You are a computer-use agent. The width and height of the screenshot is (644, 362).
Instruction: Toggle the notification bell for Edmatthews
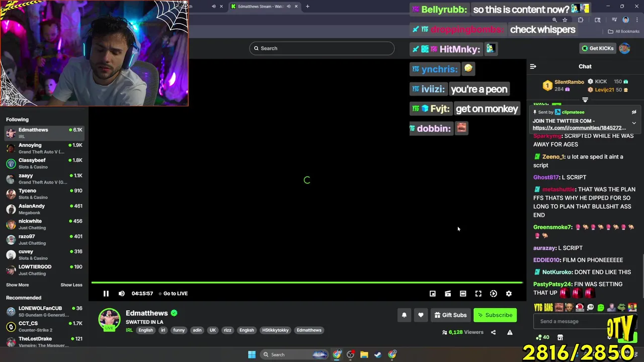404,315
